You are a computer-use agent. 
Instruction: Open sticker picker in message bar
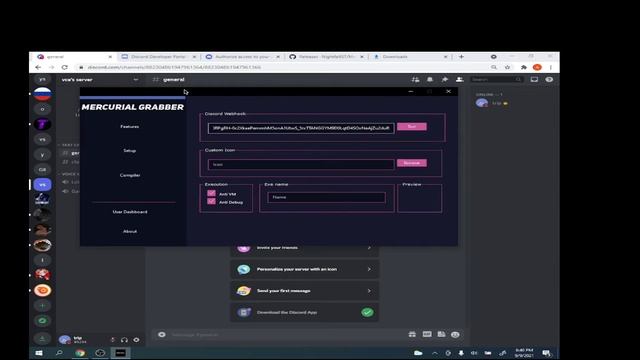click(x=441, y=334)
